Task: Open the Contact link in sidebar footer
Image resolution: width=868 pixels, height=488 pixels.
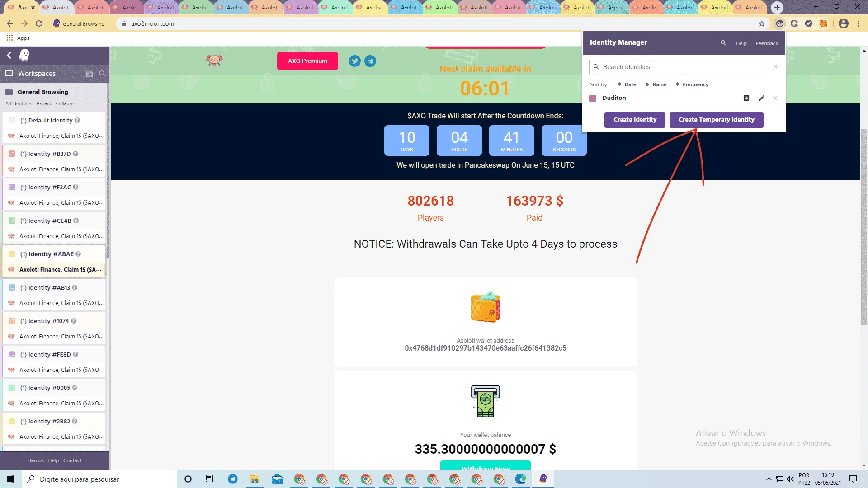Action: pyautogui.click(x=72, y=460)
